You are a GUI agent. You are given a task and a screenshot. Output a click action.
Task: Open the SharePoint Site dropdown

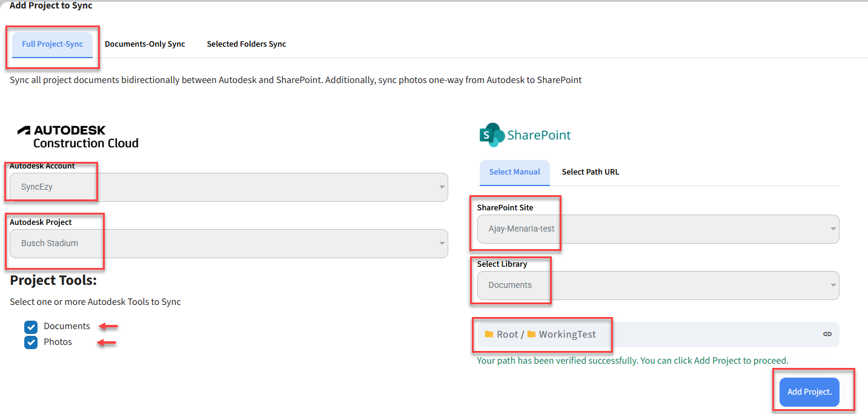point(658,229)
